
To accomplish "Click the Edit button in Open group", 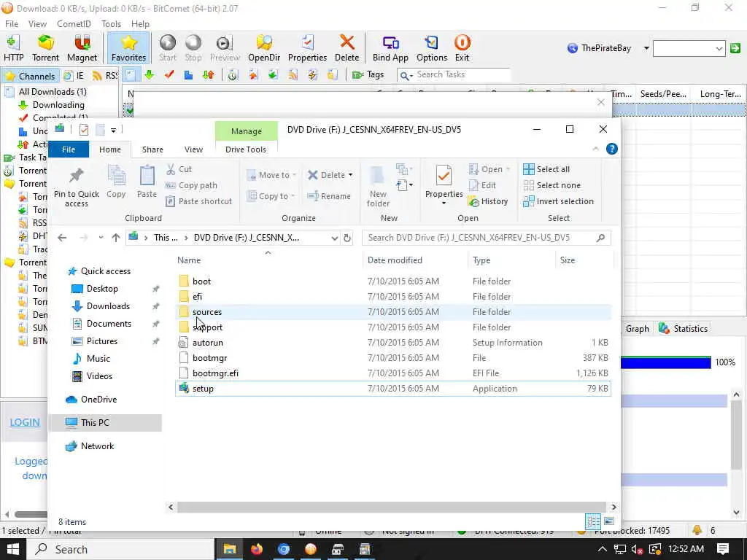I will (483, 185).
